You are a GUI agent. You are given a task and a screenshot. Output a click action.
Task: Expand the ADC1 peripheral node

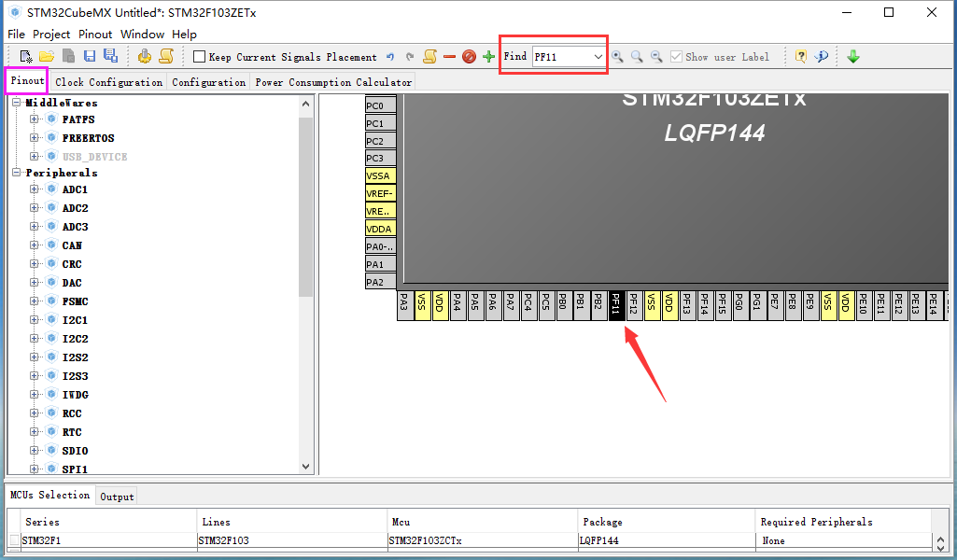pos(35,189)
